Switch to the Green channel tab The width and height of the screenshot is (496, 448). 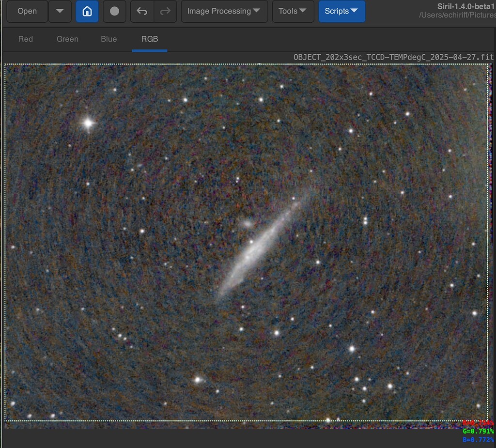click(67, 39)
